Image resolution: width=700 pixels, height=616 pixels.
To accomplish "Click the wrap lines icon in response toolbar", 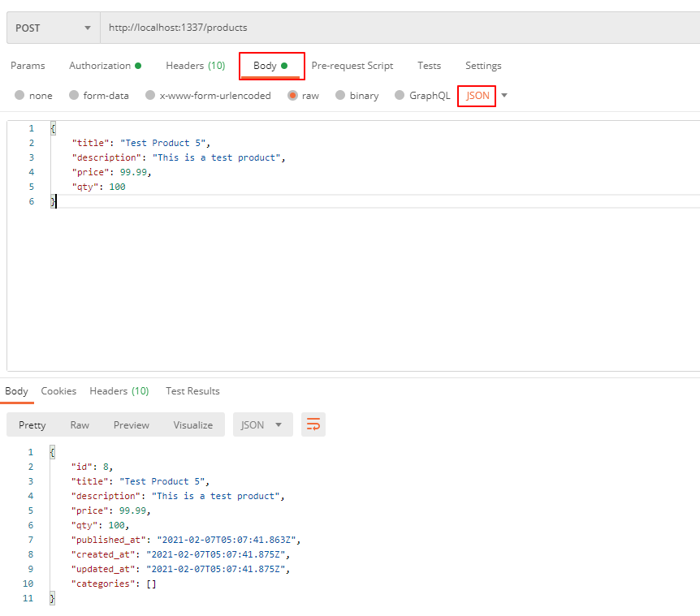I will pos(313,424).
